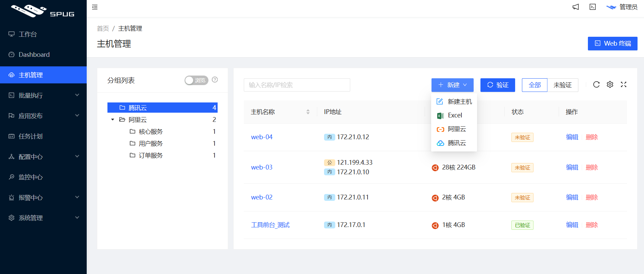Image resolution: width=644 pixels, height=274 pixels.
Task: Select the 未验证 filter option
Action: (562, 85)
